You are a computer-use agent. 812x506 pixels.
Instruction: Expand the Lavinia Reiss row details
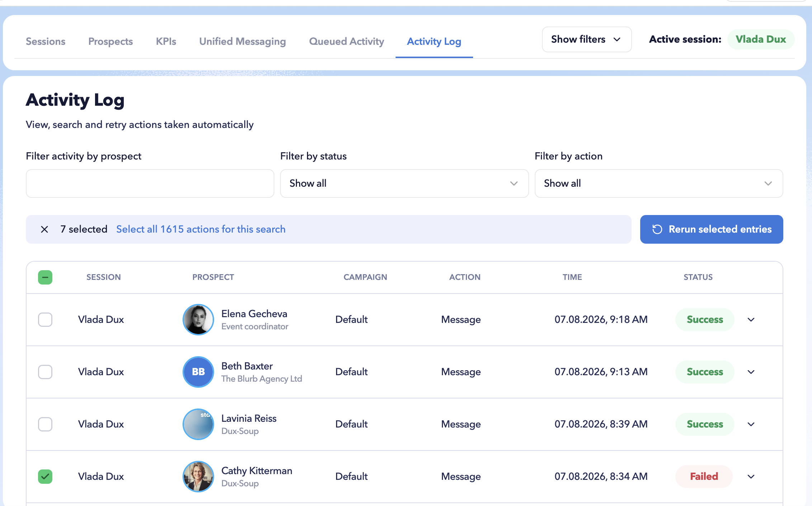751,424
